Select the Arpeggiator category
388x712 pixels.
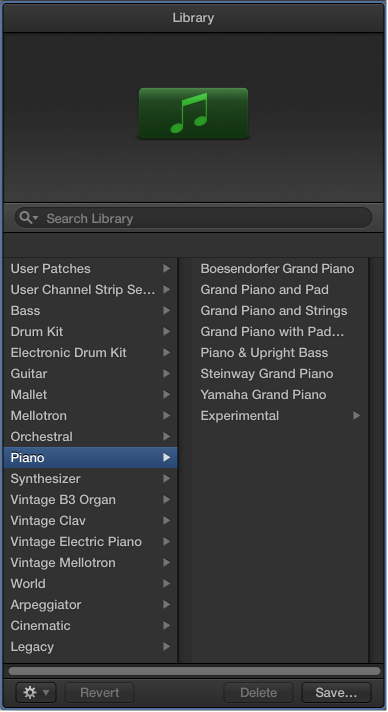click(90, 604)
